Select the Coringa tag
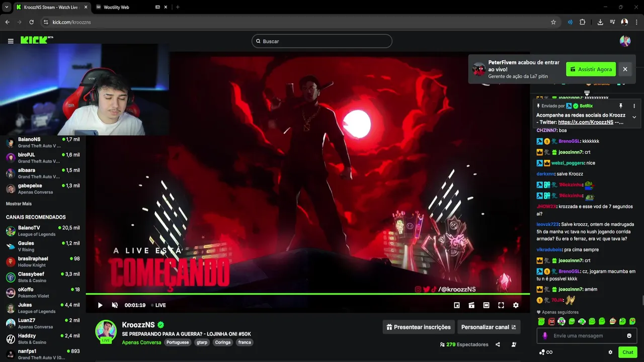Viewport: 644px width, 362px height. coord(222,342)
